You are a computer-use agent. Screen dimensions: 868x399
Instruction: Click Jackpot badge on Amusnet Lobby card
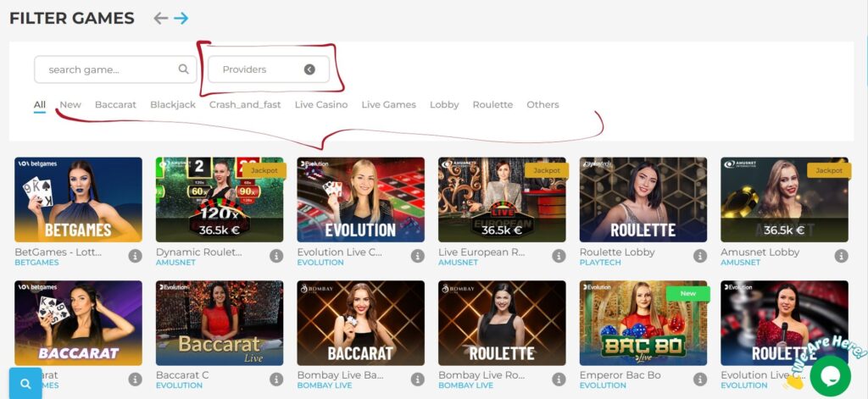coord(829,170)
